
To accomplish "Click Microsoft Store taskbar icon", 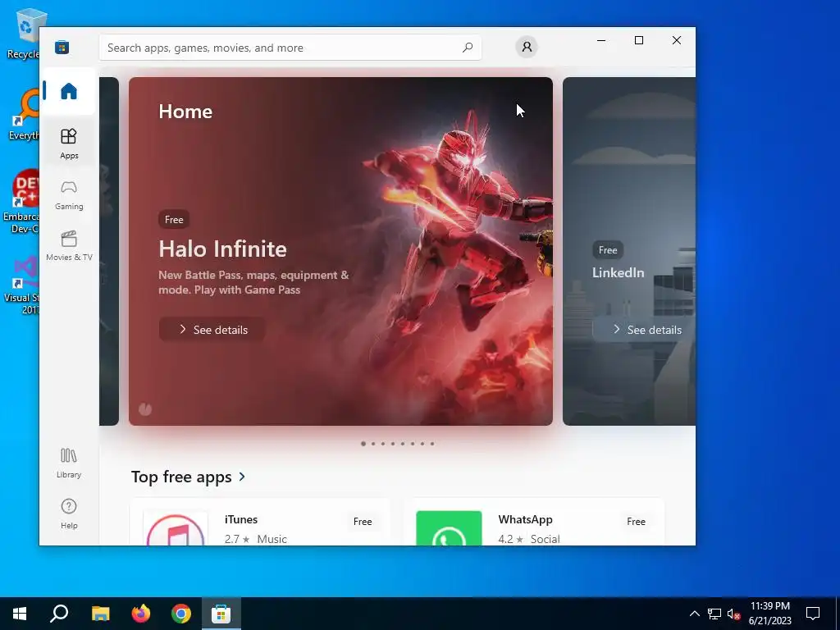I will (x=221, y=614).
